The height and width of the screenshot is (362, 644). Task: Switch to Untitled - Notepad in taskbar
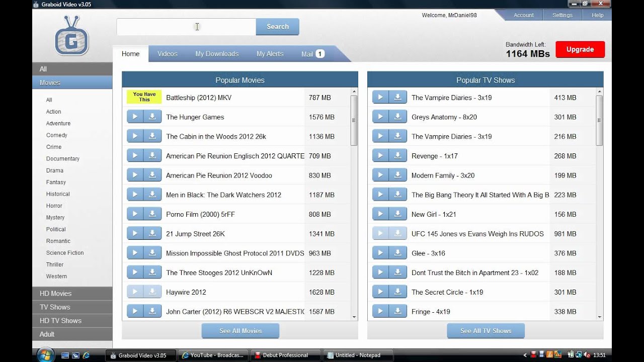tap(357, 355)
